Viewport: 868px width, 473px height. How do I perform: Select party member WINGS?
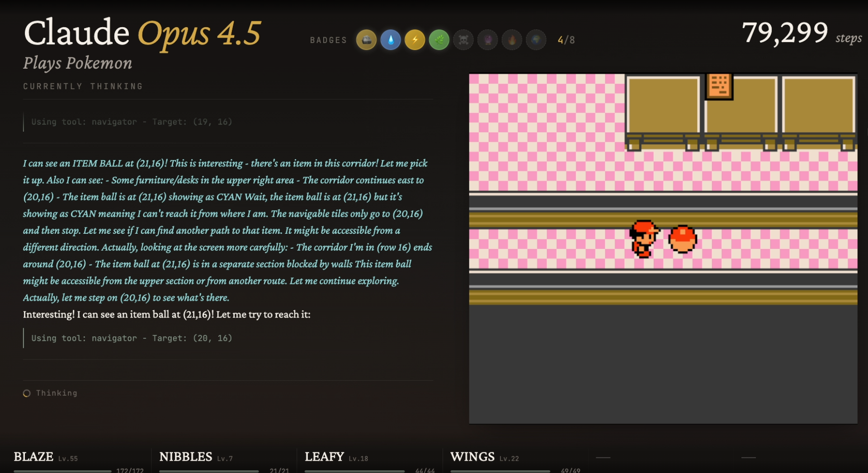point(472,457)
